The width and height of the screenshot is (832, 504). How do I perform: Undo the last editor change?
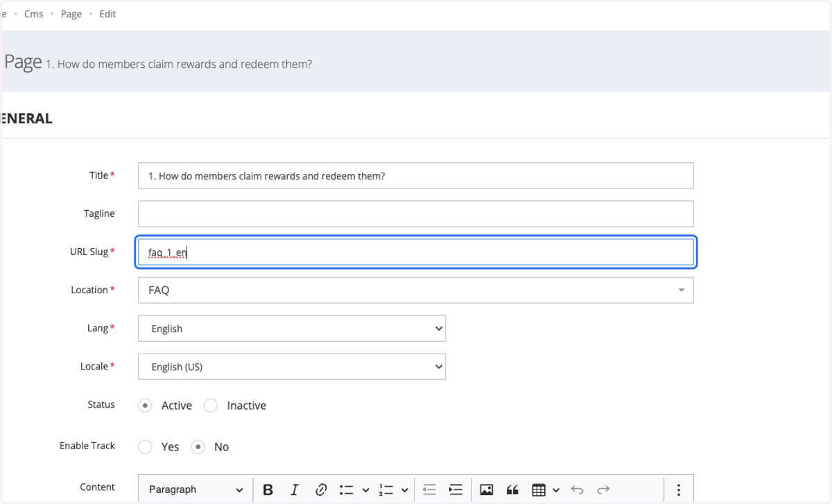577,490
